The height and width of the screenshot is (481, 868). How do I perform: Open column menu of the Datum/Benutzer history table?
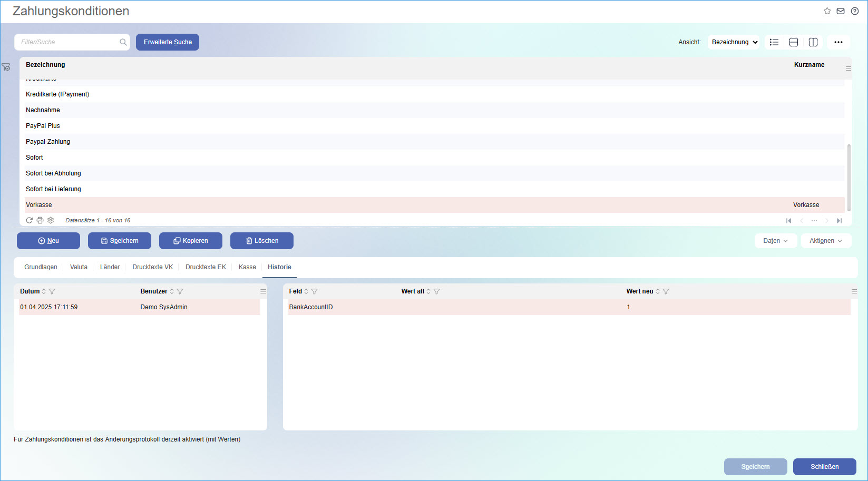[x=263, y=291]
